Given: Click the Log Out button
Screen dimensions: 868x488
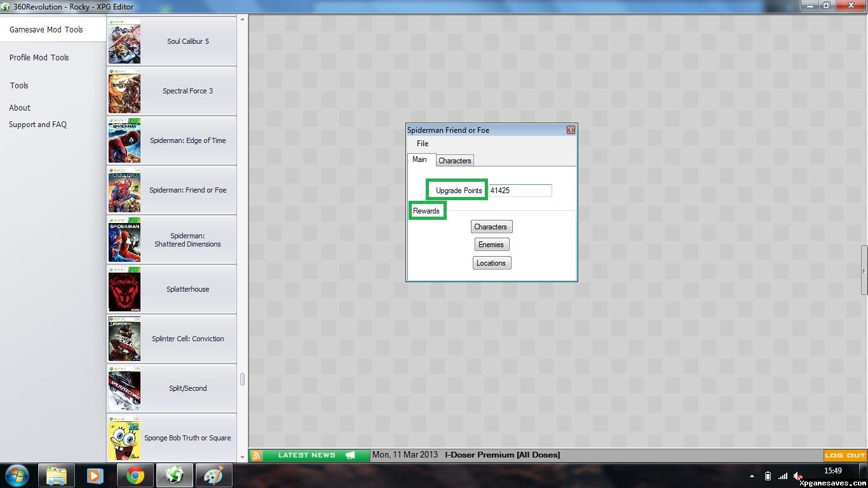Looking at the screenshot, I should (x=844, y=456).
